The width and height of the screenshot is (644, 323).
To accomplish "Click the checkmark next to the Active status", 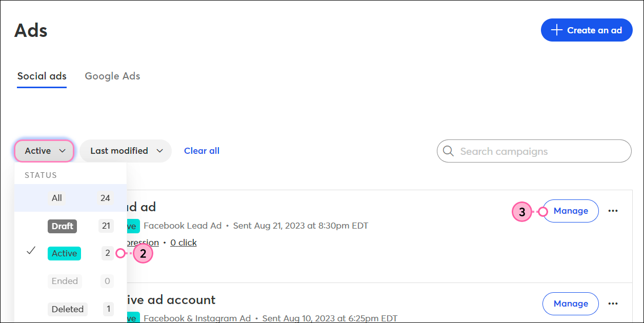I will [x=31, y=251].
